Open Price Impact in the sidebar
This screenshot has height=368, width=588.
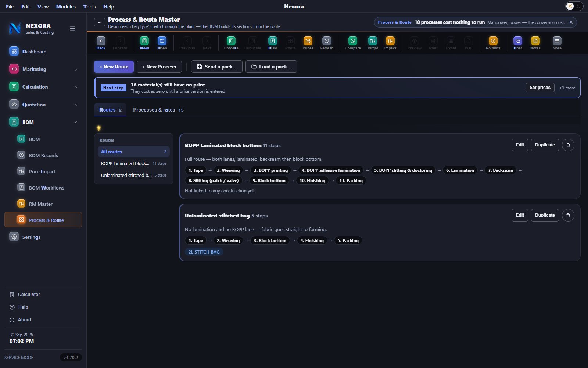coord(43,171)
